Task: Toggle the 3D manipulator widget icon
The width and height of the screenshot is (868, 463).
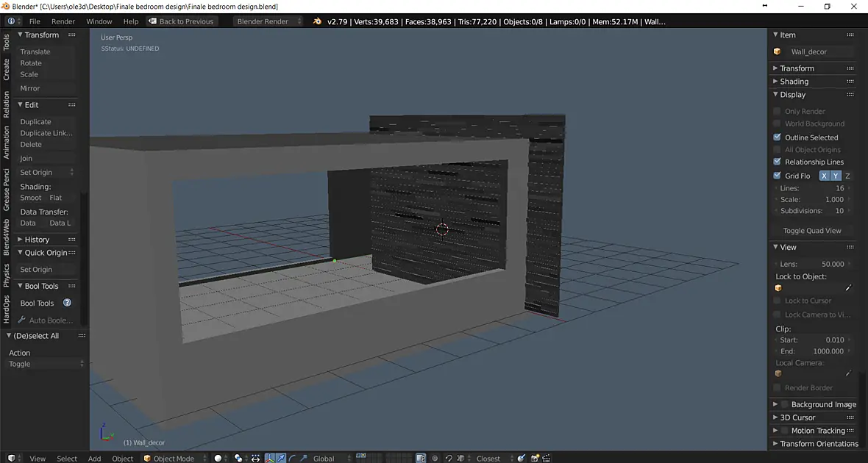Action: 269,458
